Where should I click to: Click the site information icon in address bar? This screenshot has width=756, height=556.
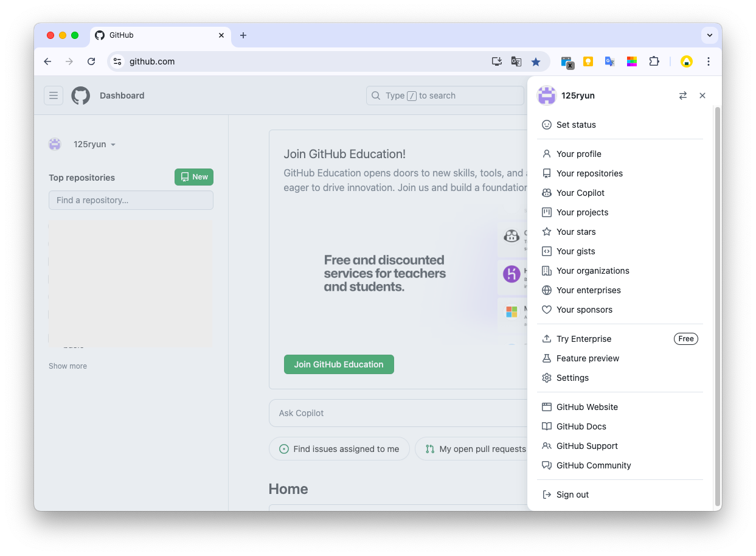(118, 61)
